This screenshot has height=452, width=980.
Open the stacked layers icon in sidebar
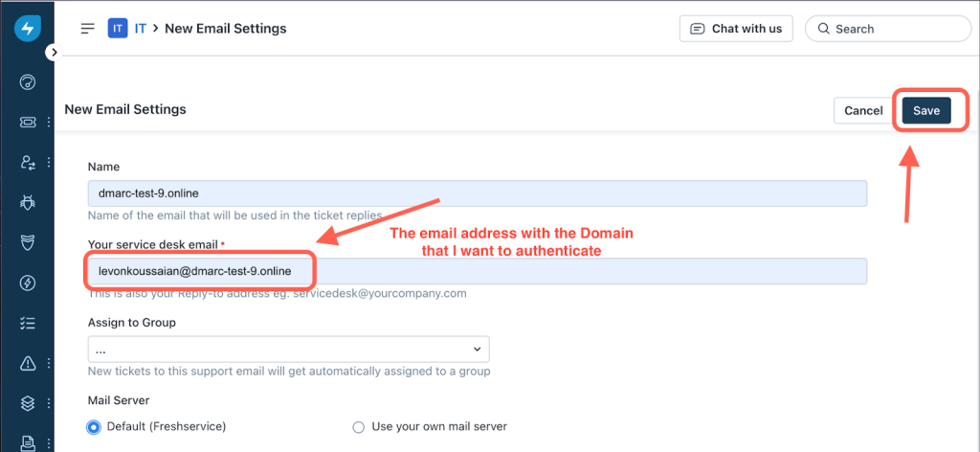coord(28,402)
